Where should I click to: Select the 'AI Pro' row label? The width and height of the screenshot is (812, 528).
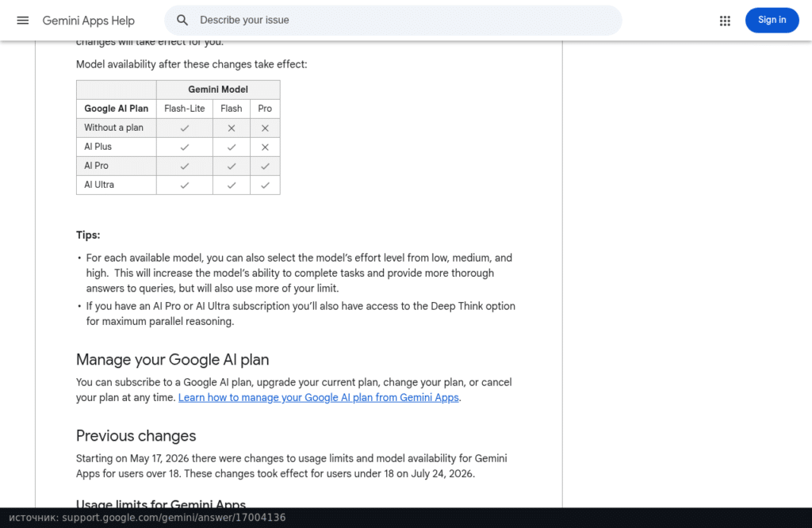96,166
